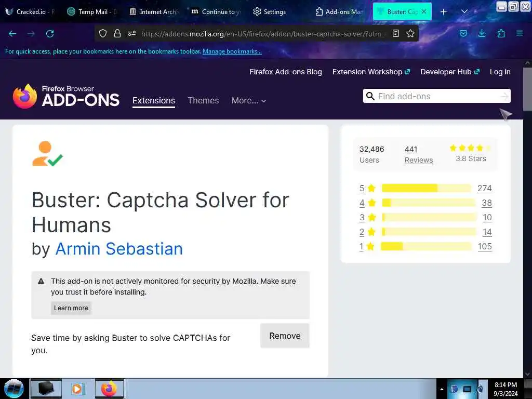Switch to the Internet Archive tab
Image resolution: width=532 pixels, height=399 pixels.
point(154,11)
